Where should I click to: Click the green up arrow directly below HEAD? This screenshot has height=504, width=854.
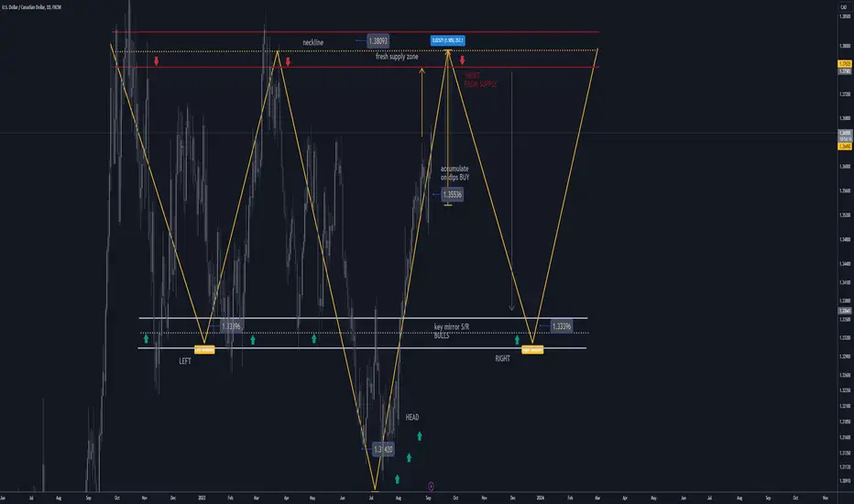pos(420,436)
